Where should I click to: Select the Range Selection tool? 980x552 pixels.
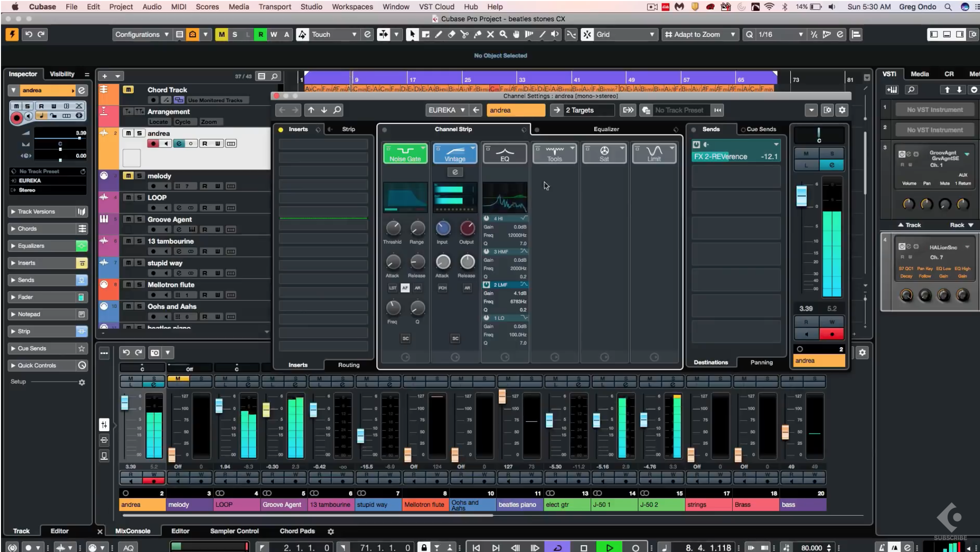tap(426, 34)
